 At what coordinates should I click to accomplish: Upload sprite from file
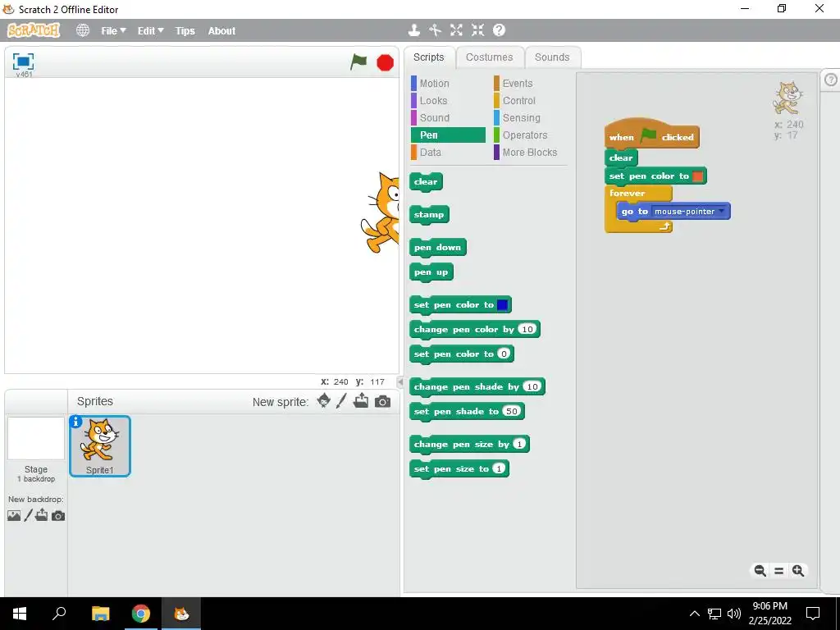(x=361, y=400)
